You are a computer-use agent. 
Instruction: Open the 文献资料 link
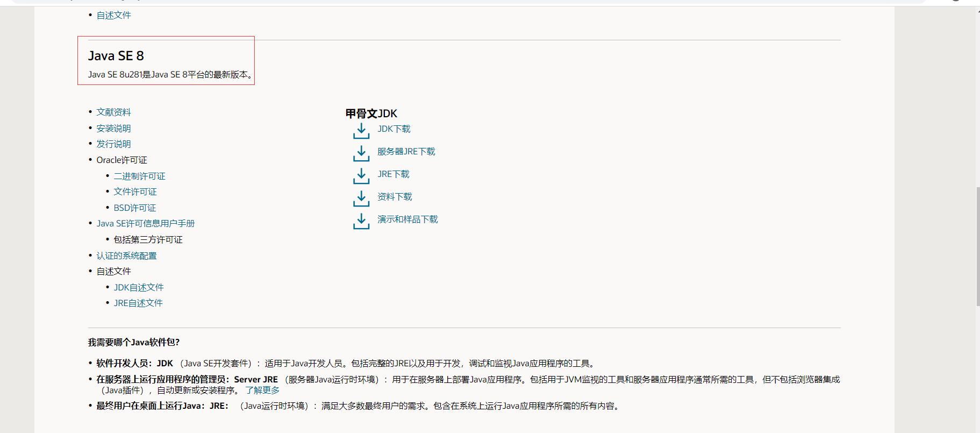[113, 112]
